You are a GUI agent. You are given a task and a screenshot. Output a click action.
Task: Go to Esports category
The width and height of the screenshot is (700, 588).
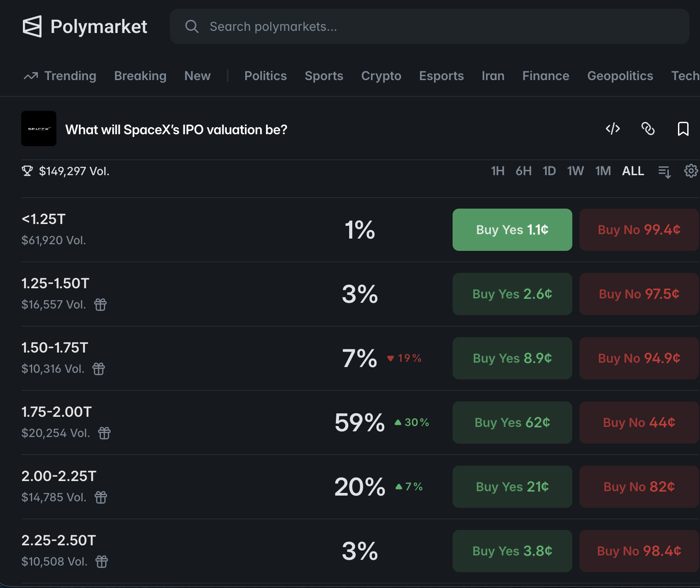coord(442,76)
